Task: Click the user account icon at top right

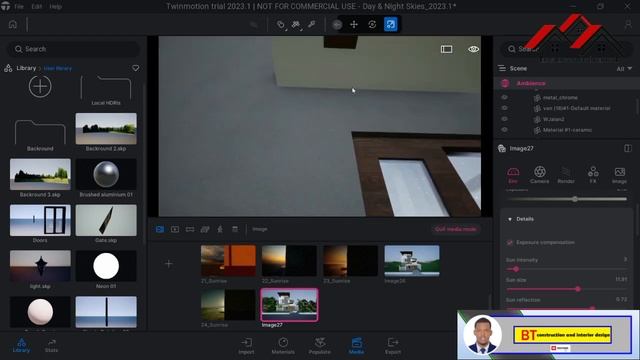Action: (x=628, y=24)
